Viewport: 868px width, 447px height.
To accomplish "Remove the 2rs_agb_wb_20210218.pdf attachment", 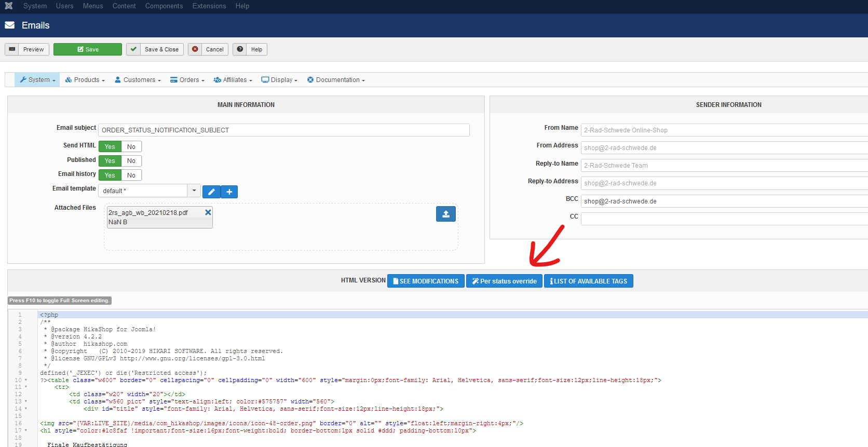I will pos(208,212).
